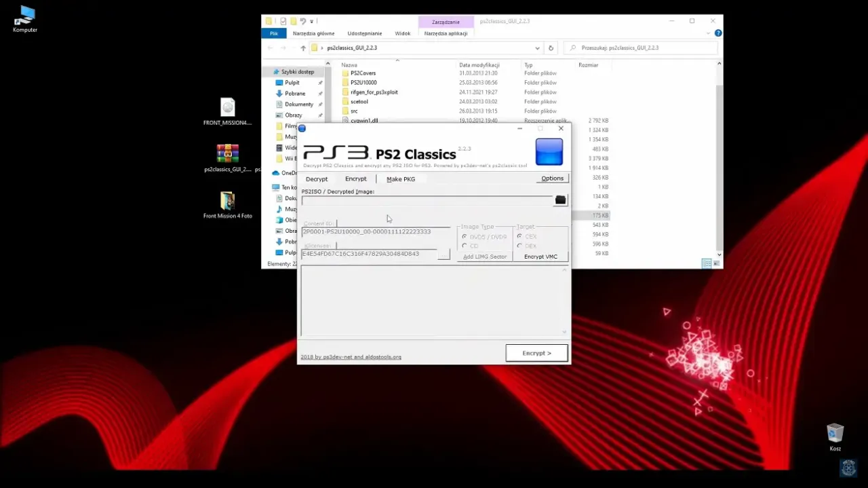The height and width of the screenshot is (488, 868).
Task: Select the cygwin1.dll file icon
Action: [344, 121]
